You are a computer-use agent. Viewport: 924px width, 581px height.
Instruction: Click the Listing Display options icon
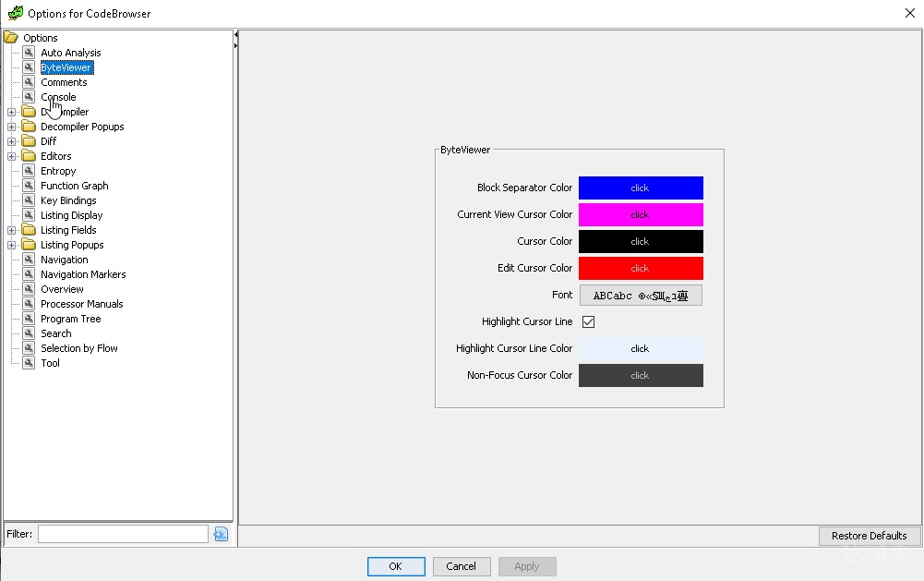29,214
